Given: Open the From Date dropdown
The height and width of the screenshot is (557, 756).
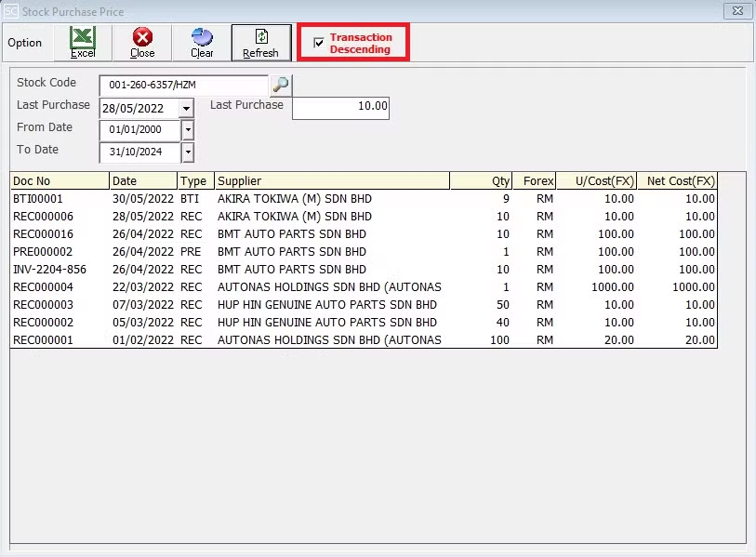Looking at the screenshot, I should (x=188, y=130).
